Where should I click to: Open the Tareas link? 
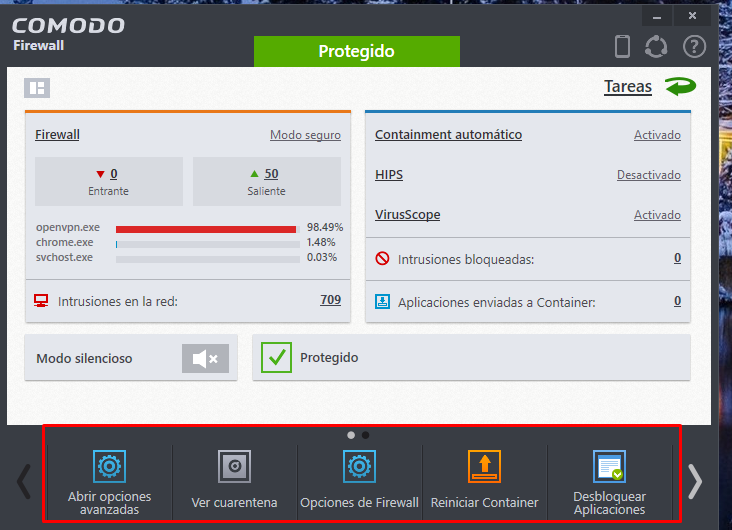[x=627, y=87]
